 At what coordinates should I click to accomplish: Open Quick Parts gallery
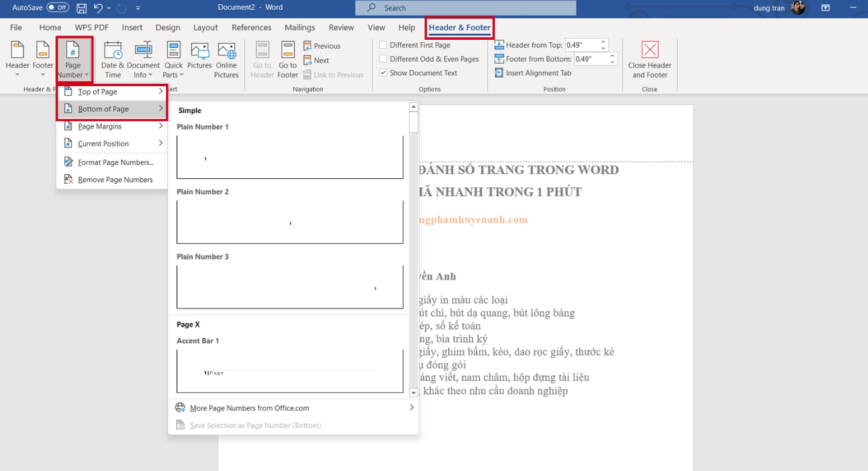coord(173,59)
